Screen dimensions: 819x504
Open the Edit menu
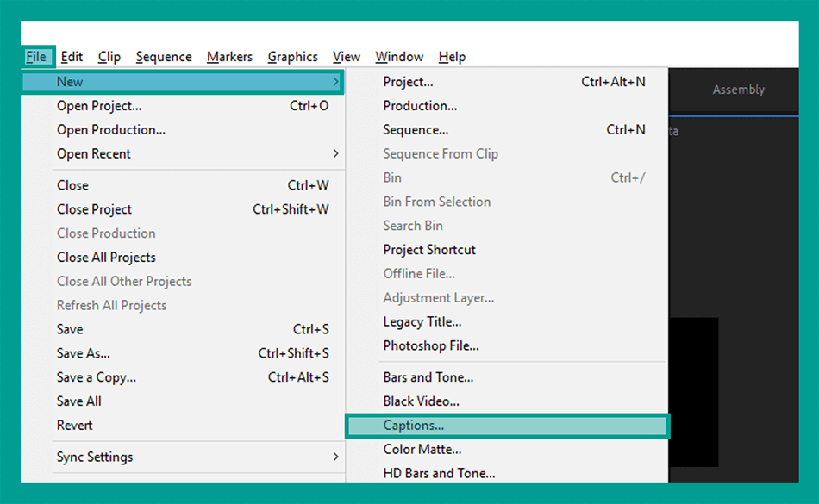coord(72,57)
